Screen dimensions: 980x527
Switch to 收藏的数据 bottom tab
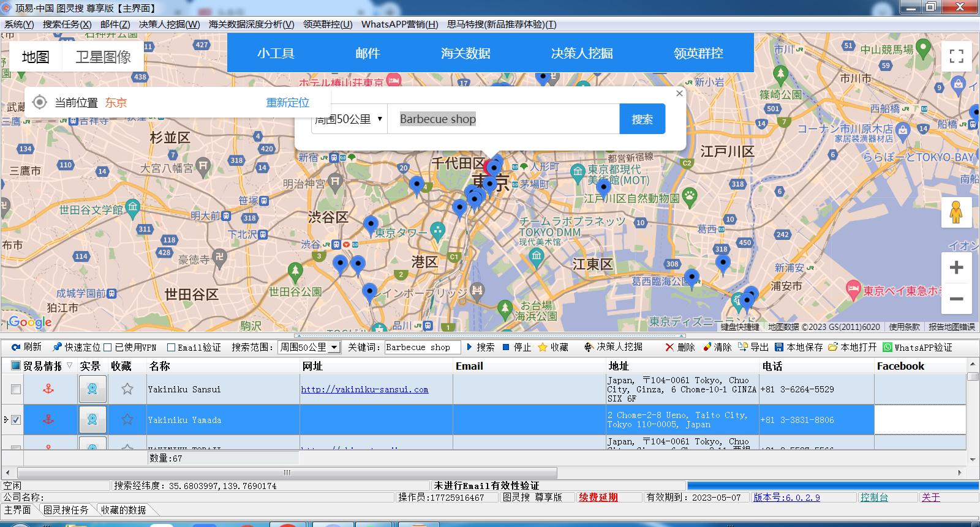tap(123, 510)
